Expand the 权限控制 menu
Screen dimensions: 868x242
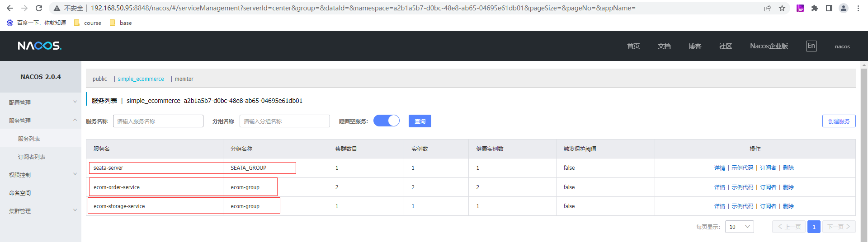tap(41, 175)
